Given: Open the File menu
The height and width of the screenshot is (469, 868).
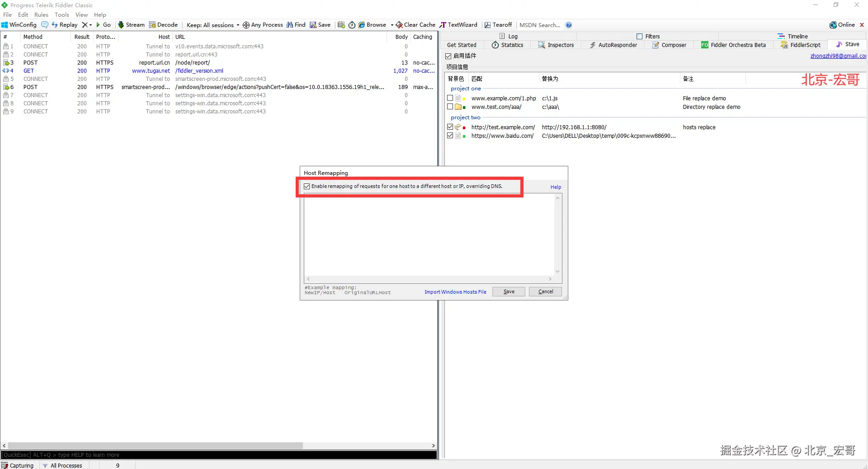Looking at the screenshot, I should (7, 15).
